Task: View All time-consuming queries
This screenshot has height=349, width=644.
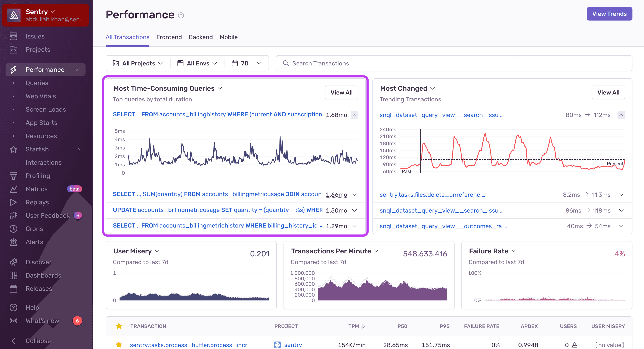Action: pos(341,92)
